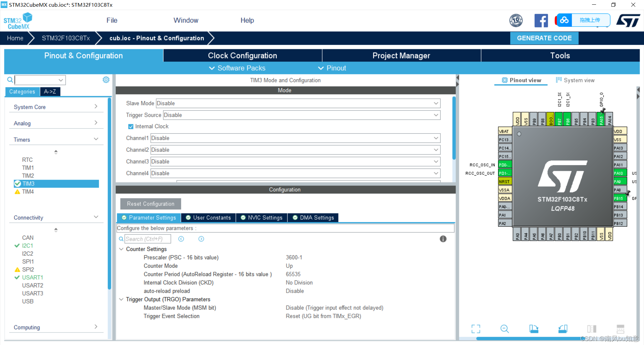Click the cloud upload icon
The width and height of the screenshot is (644, 345).
pos(564,20)
